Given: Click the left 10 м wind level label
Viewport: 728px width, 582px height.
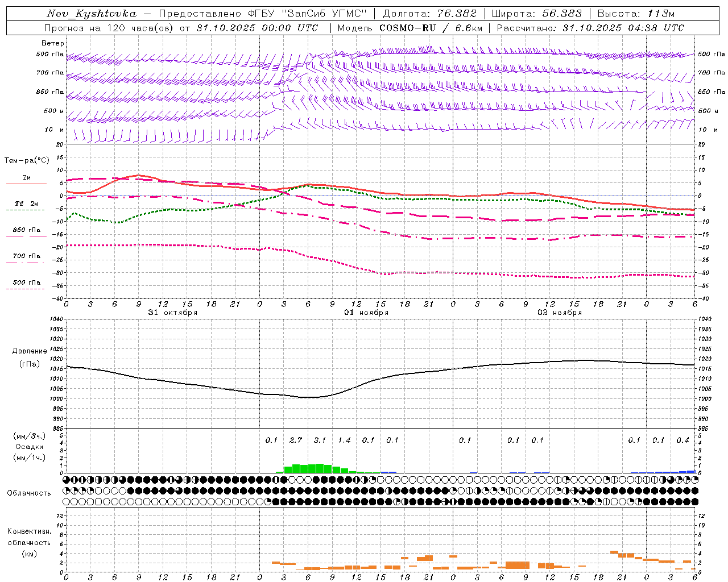Looking at the screenshot, I should tap(55, 130).
